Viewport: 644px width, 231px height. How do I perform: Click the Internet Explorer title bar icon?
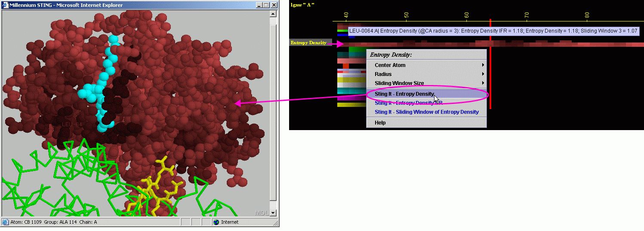click(x=6, y=5)
